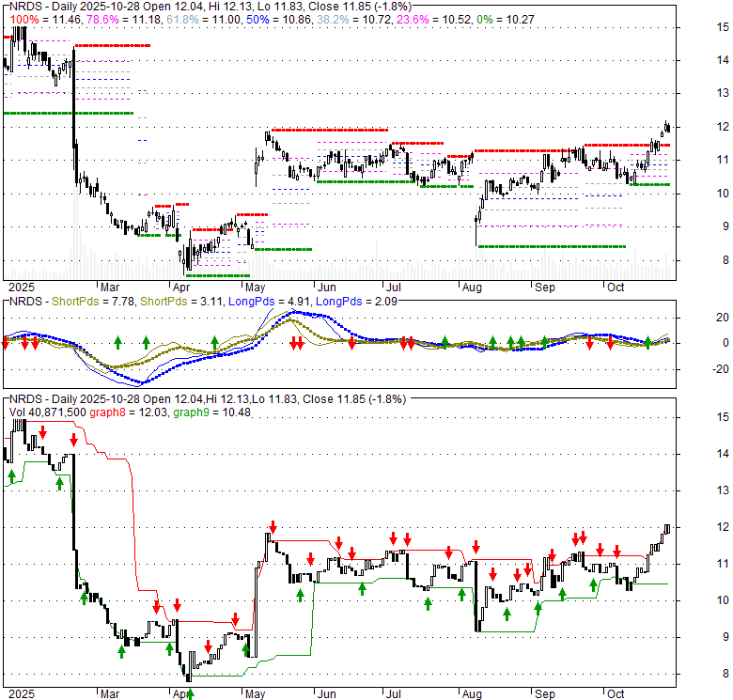The image size is (733, 700).
Task: Click the green up arrow below the April low in bottom chart
Action: 190,693
